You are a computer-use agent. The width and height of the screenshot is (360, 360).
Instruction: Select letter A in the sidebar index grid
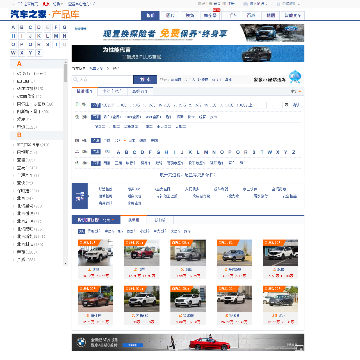pyautogui.click(x=13, y=27)
